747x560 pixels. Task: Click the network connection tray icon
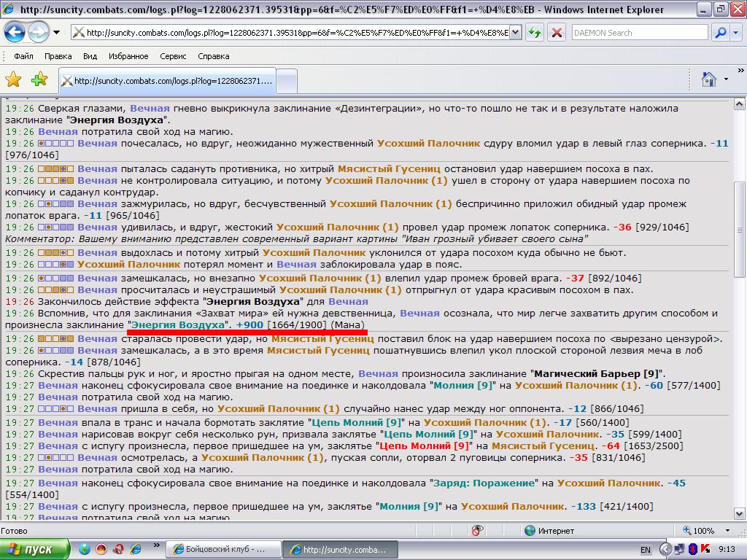pos(679,550)
